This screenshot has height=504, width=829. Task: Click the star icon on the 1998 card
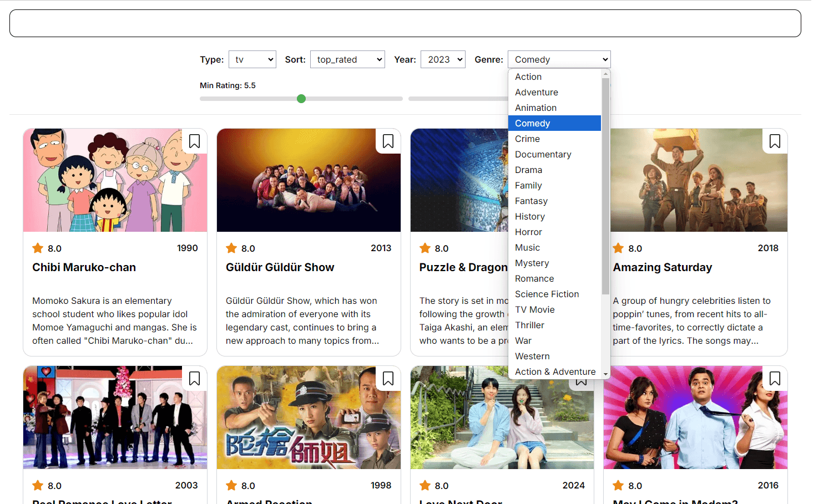[x=231, y=485]
